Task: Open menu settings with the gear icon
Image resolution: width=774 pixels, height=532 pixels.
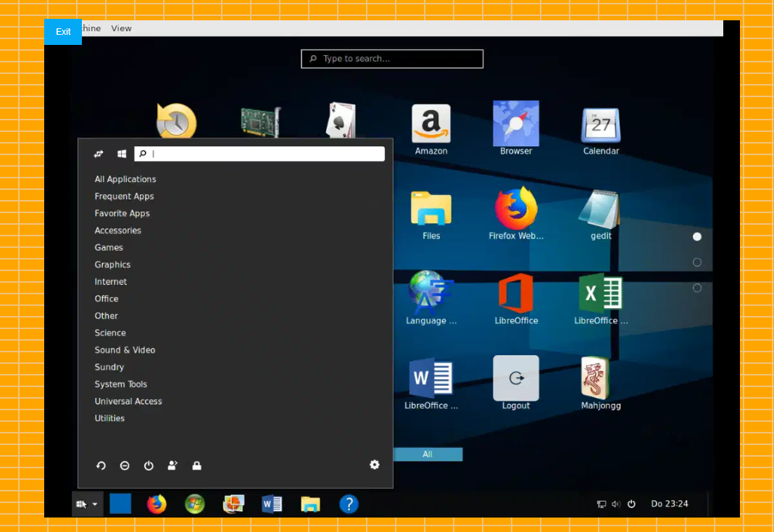Action: coord(375,465)
